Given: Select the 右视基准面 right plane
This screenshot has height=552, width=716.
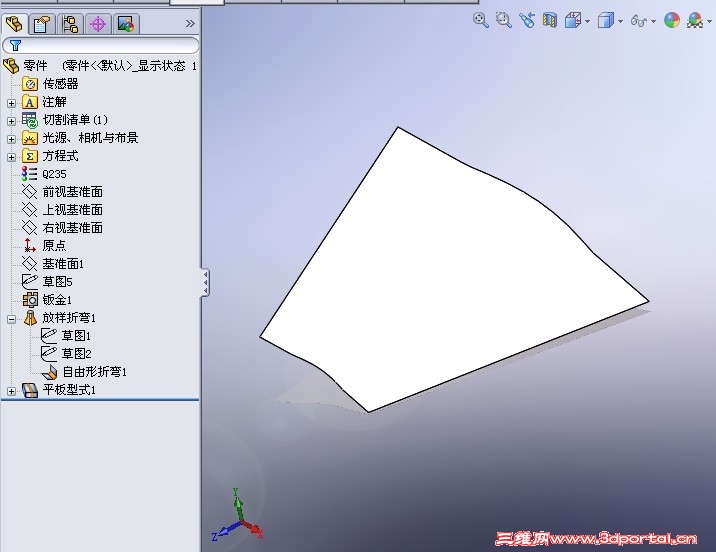Looking at the screenshot, I should click(63, 227).
